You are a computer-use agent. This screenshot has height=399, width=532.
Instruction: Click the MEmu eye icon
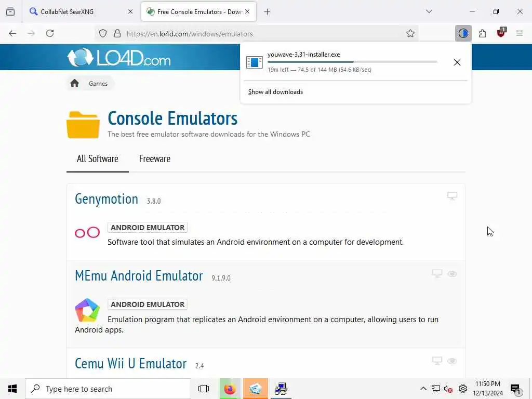click(453, 274)
